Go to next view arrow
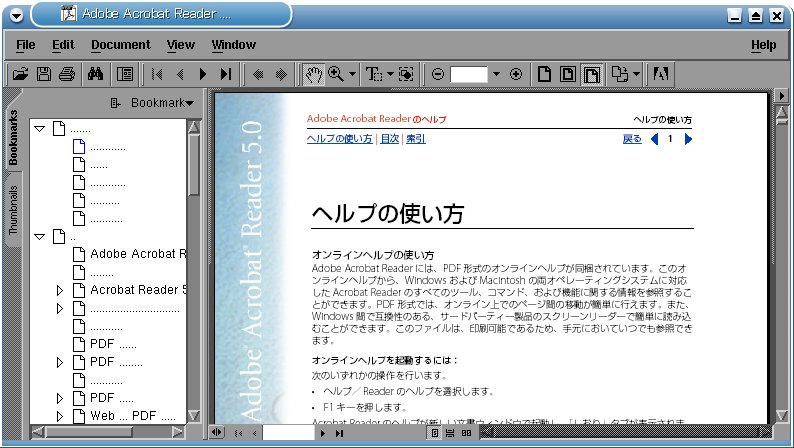Viewport: 794px width, 448px height. tap(281, 74)
